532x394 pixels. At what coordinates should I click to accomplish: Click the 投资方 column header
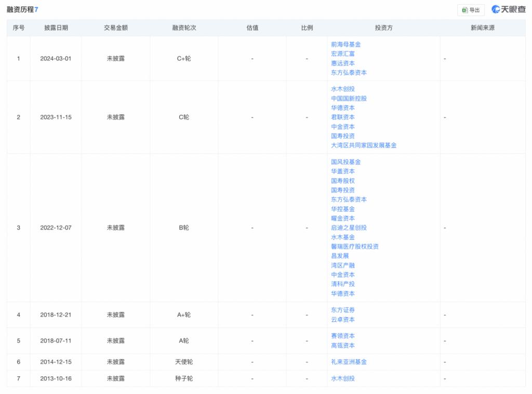point(383,28)
